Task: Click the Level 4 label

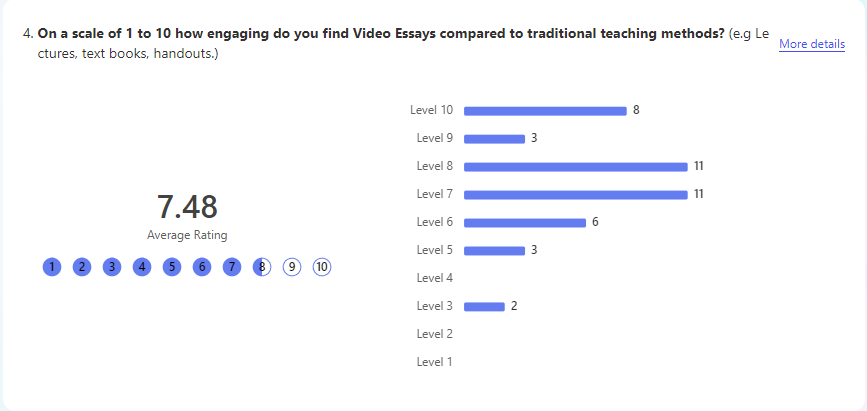Action: 435,278
